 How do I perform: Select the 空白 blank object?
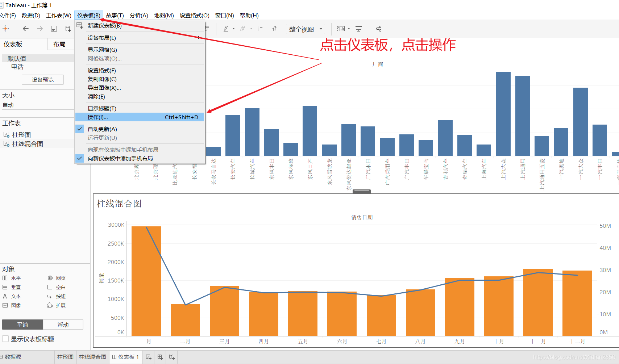pos(57,287)
